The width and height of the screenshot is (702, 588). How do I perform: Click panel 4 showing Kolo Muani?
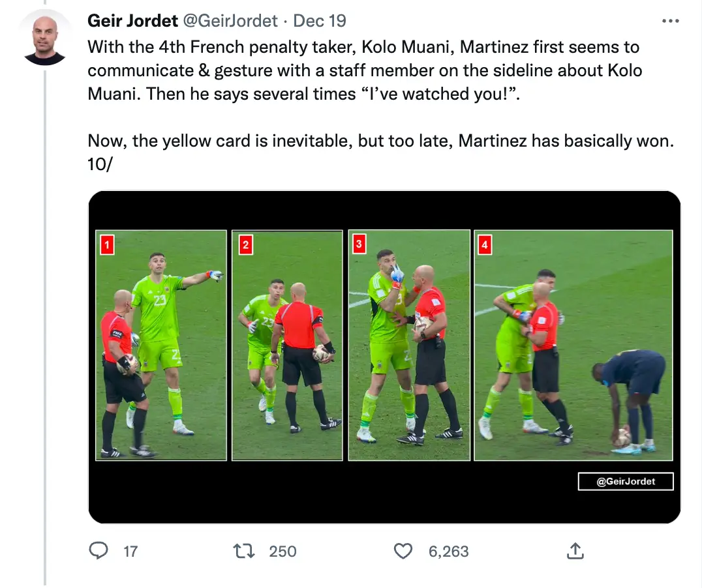point(573,344)
